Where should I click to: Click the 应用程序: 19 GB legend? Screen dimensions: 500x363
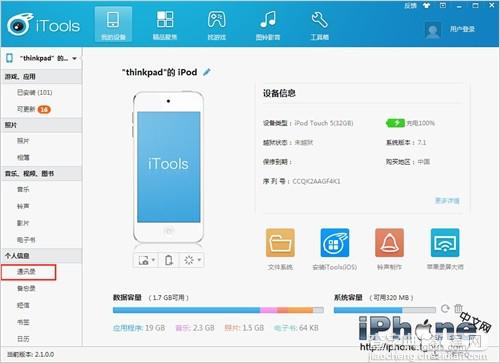coord(139,328)
